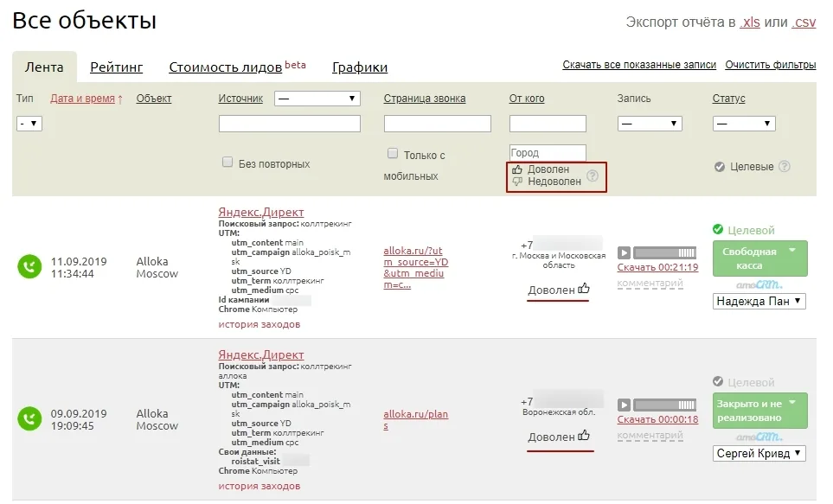Open the Запись filter dropdown
Image resolution: width=833 pixels, height=504 pixels.
(x=650, y=124)
